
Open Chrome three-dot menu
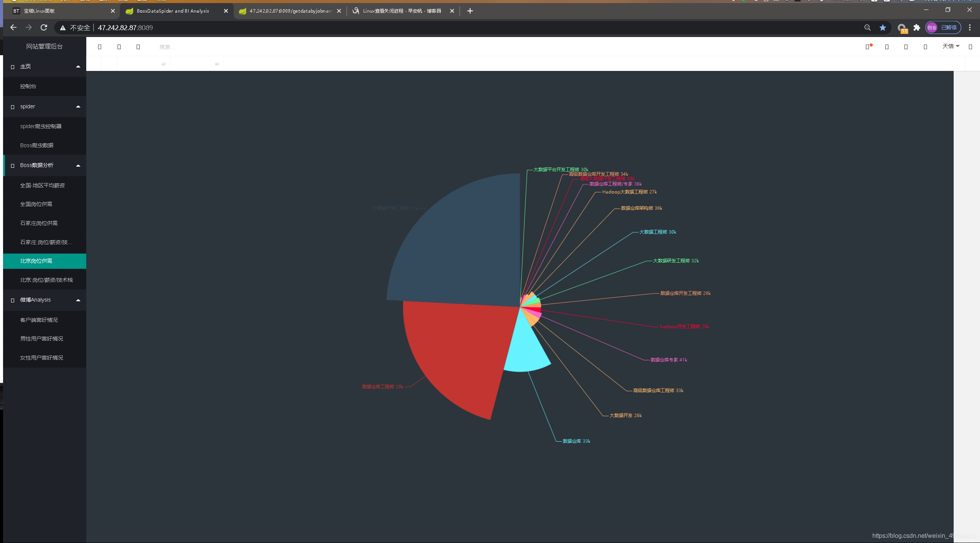970,27
